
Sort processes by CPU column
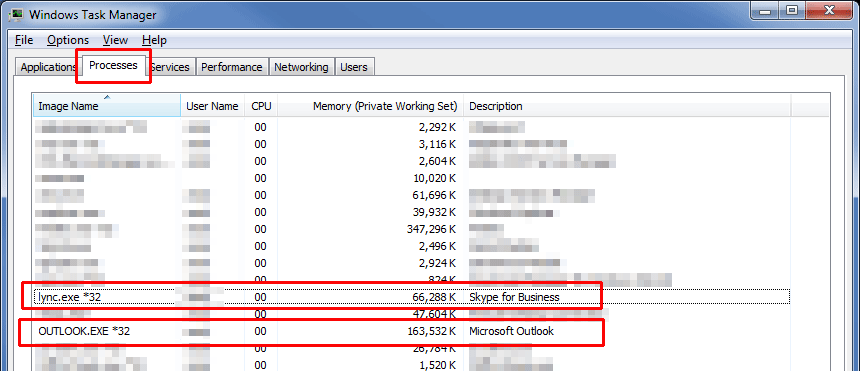point(261,106)
